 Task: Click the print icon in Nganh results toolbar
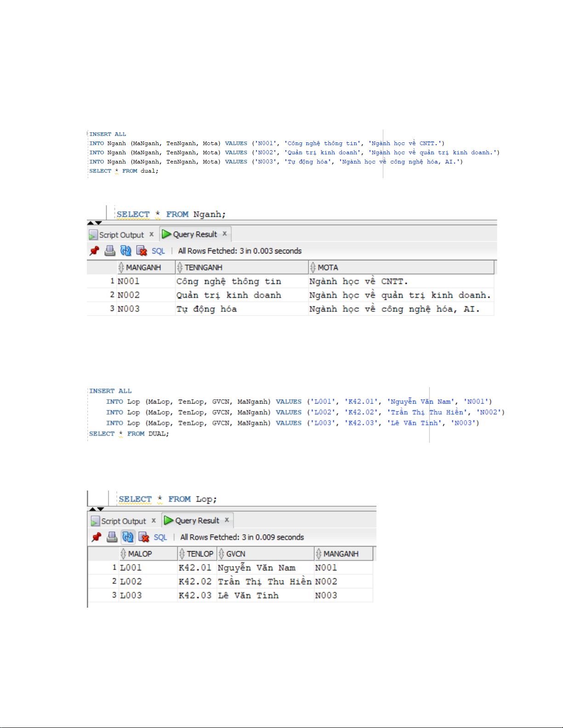point(110,251)
